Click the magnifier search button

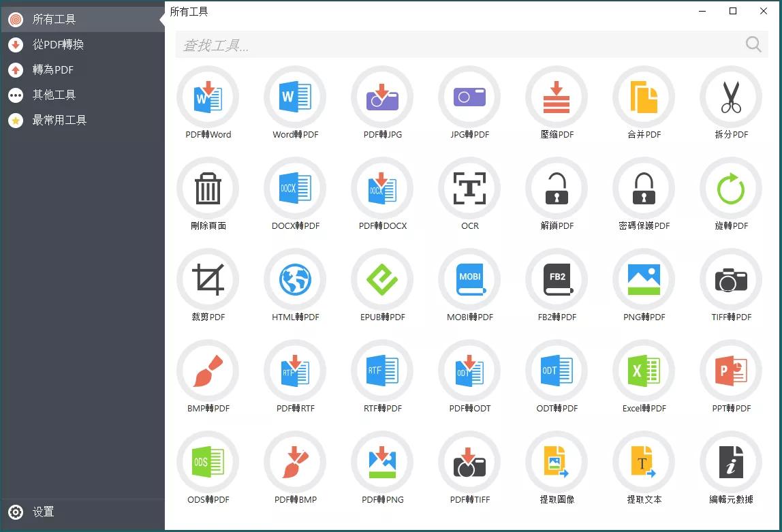[753, 44]
